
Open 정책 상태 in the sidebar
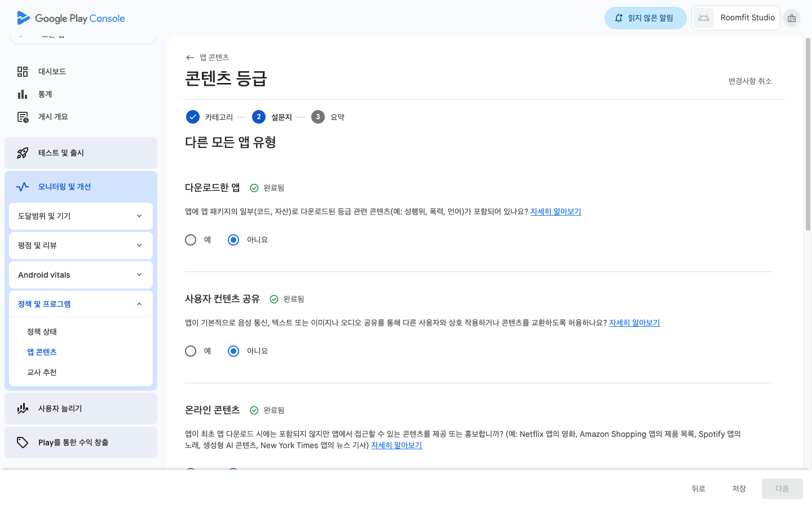click(42, 332)
